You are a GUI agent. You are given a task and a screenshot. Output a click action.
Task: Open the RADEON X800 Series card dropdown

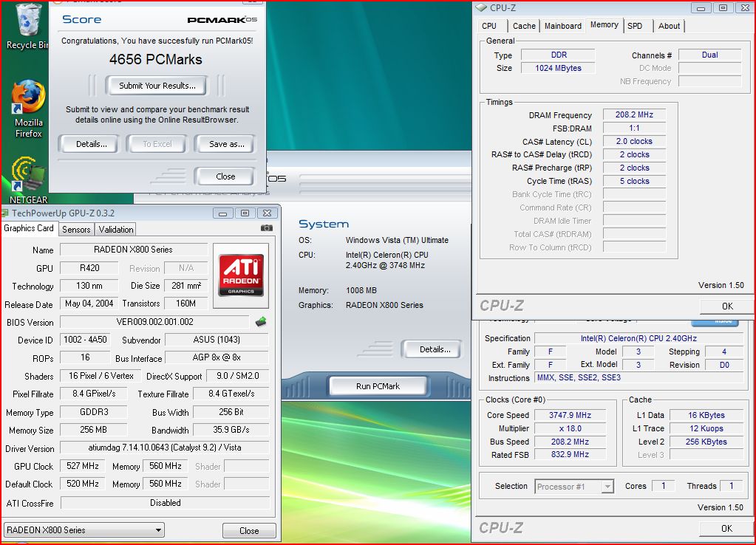84,530
